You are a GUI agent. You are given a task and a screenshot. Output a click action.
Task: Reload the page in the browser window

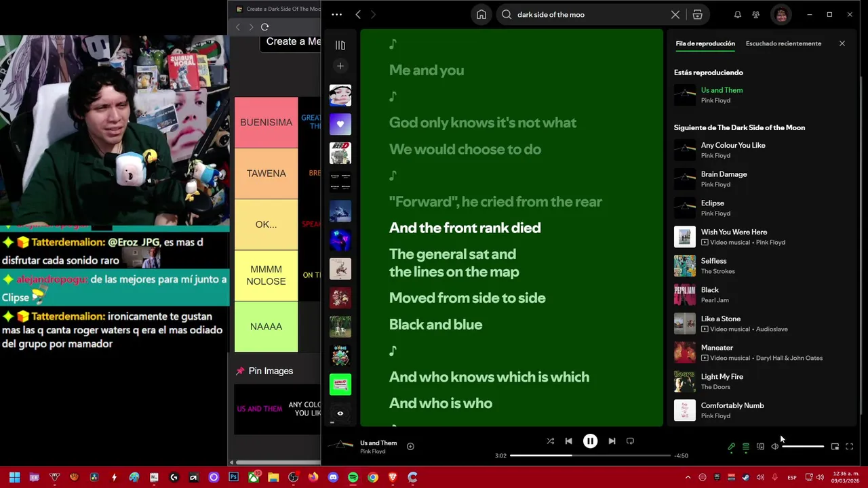[x=264, y=27]
